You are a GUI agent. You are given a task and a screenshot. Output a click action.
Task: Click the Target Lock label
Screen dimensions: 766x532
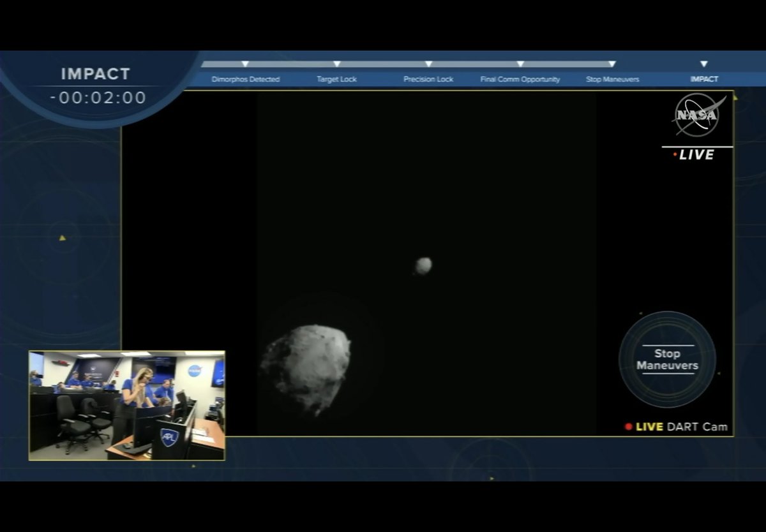point(337,79)
